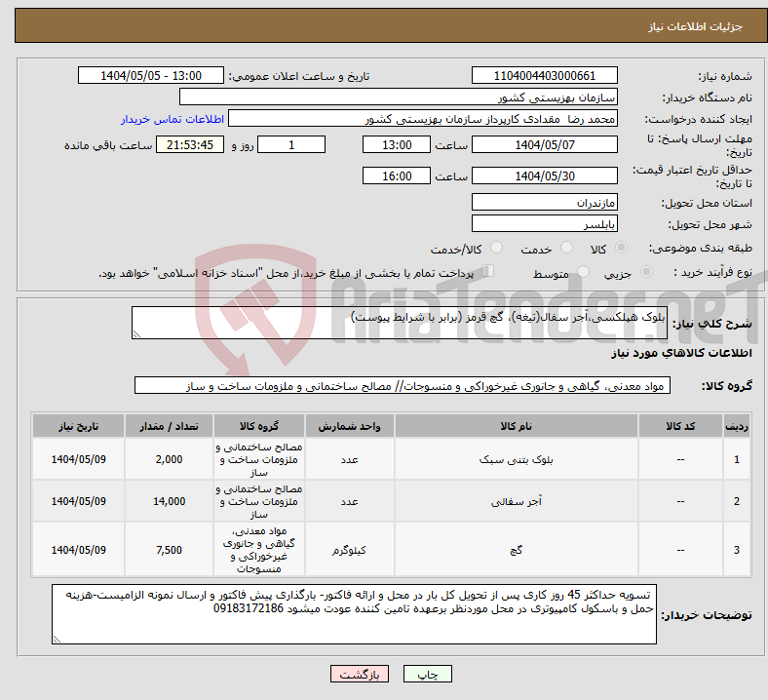Screen dimensions: 768x700
Task: Click the response deadline time 13:00 field
Action: click(x=397, y=144)
